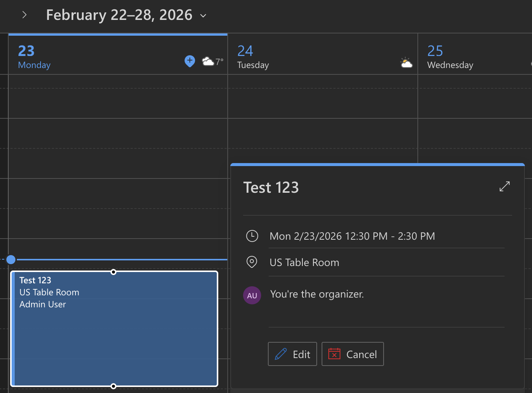Click the top resize handle of the event block
Viewport: 532px width, 393px height.
(x=113, y=272)
